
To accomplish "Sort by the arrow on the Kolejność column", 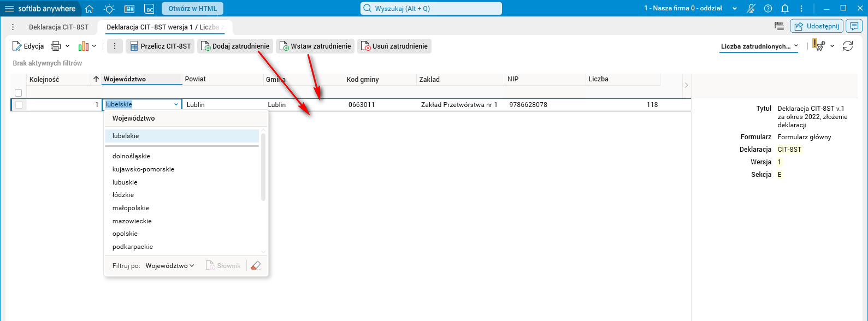I will pos(96,79).
